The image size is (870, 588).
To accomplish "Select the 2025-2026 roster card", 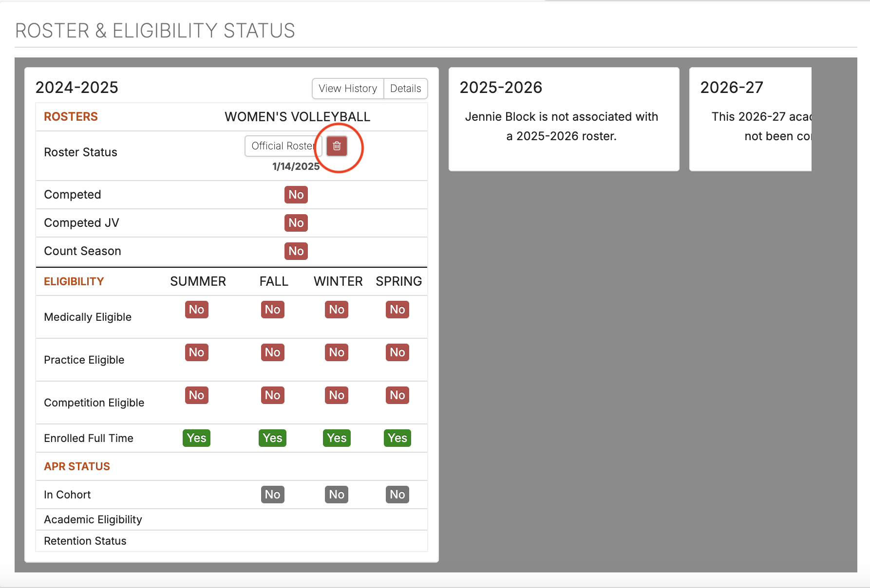I will pos(564,119).
